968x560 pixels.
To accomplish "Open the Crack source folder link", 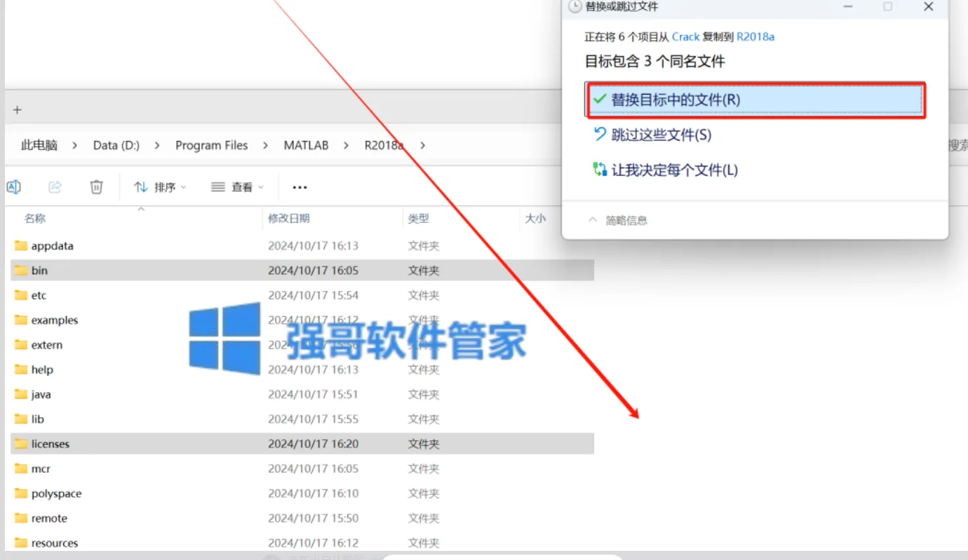I will click(685, 36).
